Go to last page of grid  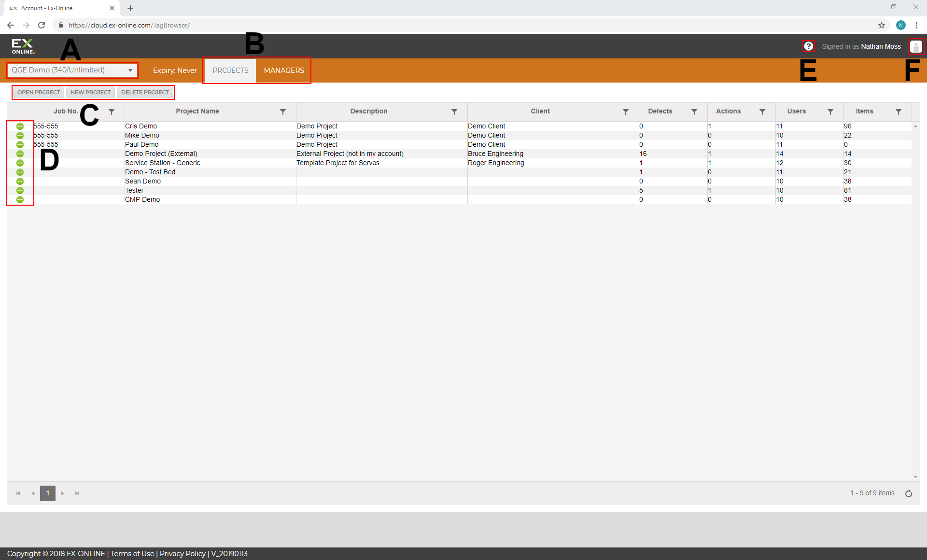77,493
